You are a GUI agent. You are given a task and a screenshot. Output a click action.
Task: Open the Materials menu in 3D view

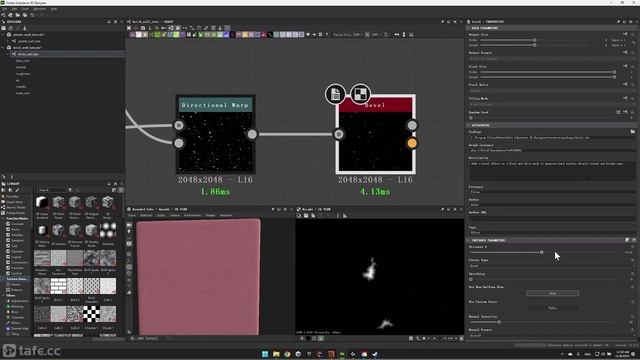click(x=146, y=215)
